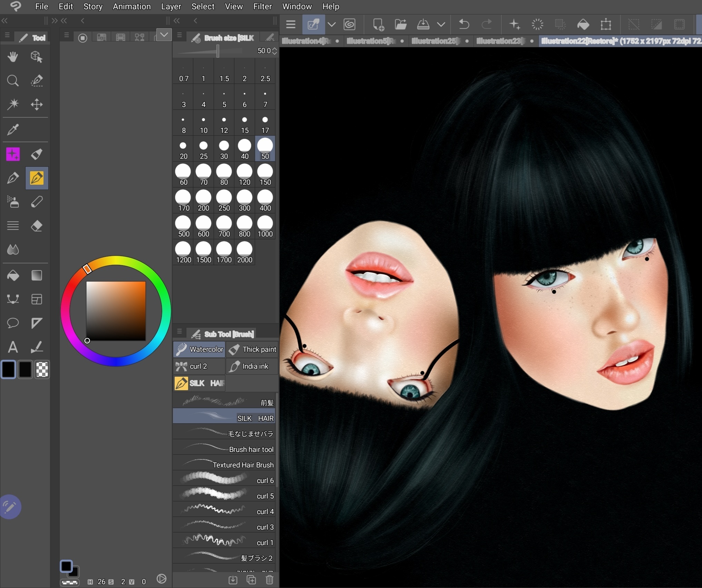This screenshot has height=588, width=702.
Task: Delete sub tool with trash icon
Action: pos(270,580)
